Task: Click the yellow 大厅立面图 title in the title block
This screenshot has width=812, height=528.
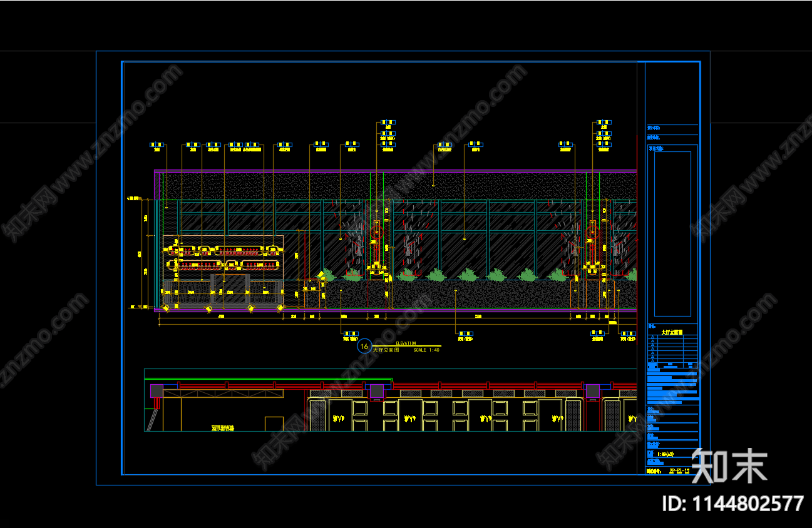Action: 672,333
